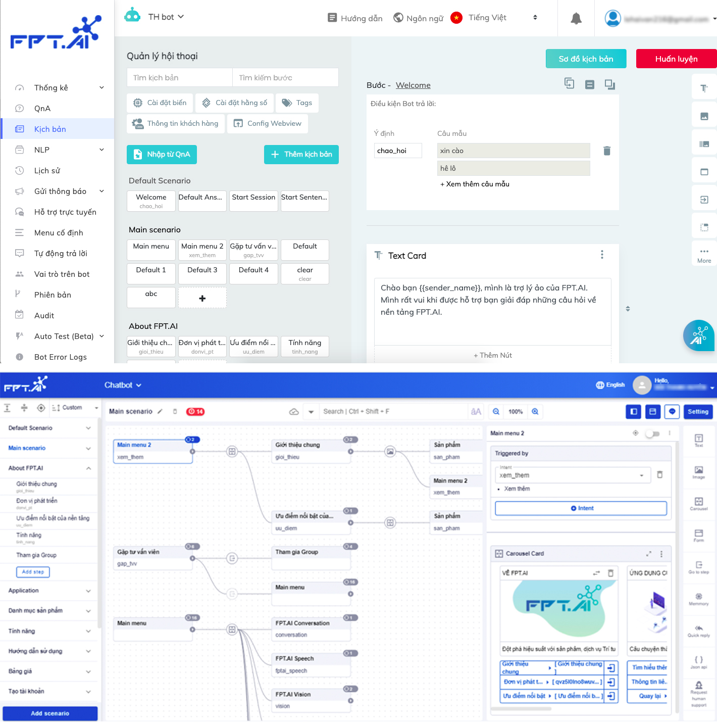Add a new step with the plus tile
This screenshot has width=717, height=728.
[x=202, y=298]
